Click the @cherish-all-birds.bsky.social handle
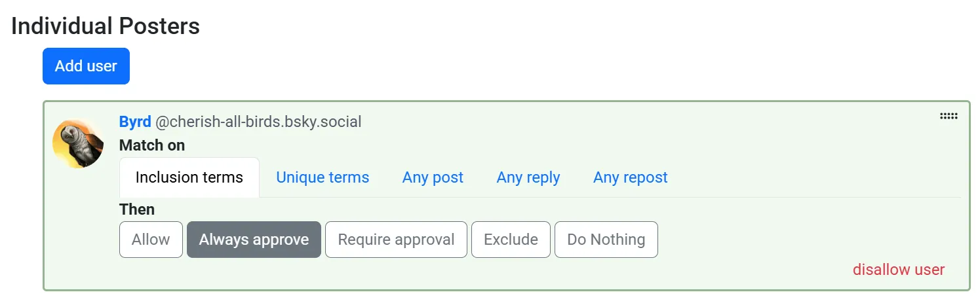980x305 pixels. pyautogui.click(x=258, y=122)
